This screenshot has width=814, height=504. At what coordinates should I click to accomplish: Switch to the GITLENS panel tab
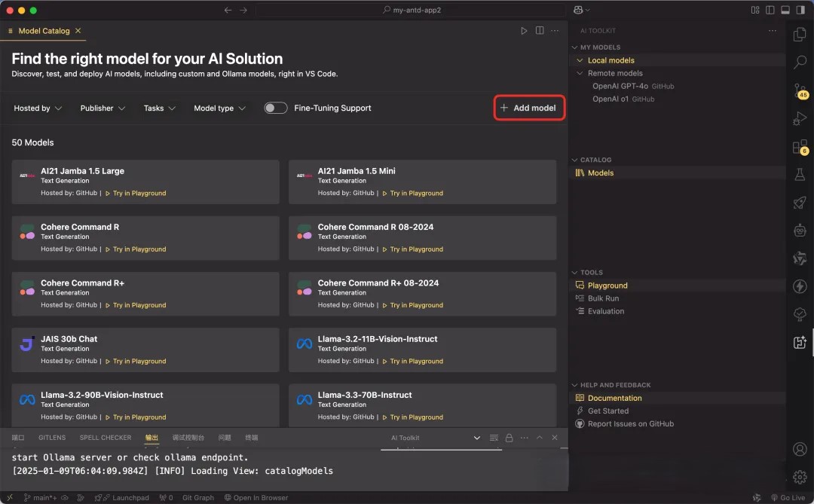[x=52, y=438]
